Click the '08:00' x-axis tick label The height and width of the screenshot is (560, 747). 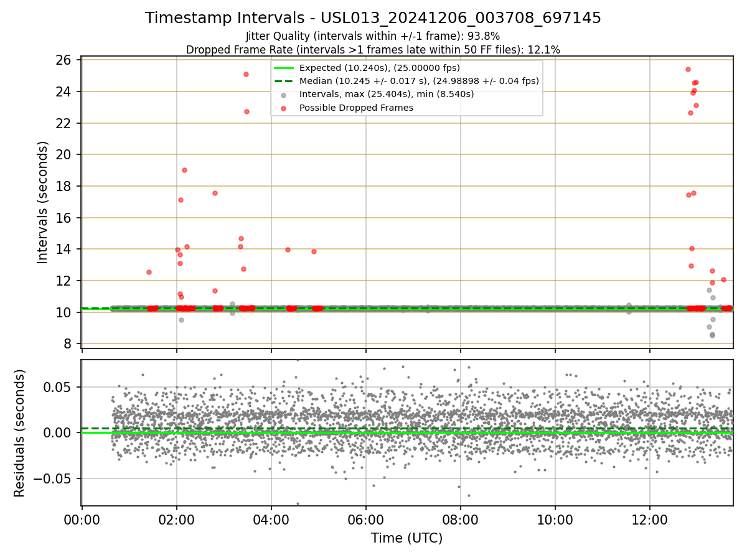461,521
